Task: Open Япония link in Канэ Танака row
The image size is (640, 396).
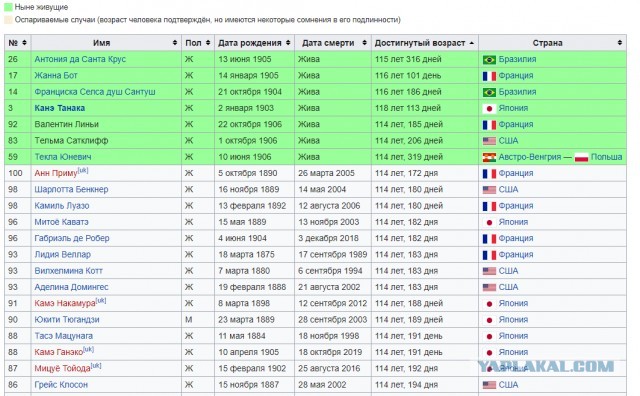Action: click(513, 108)
